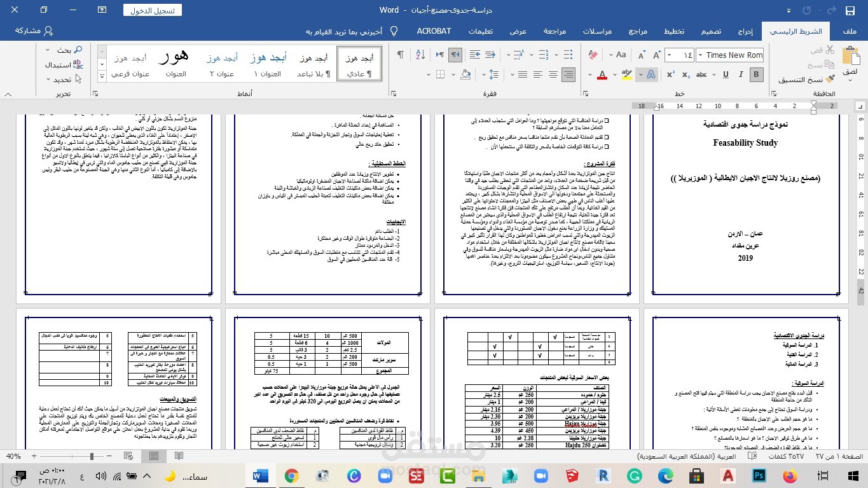Image resolution: width=868 pixels, height=488 pixels.
Task: Toggle the paragraph marks ¶ icon
Action: [x=401, y=54]
